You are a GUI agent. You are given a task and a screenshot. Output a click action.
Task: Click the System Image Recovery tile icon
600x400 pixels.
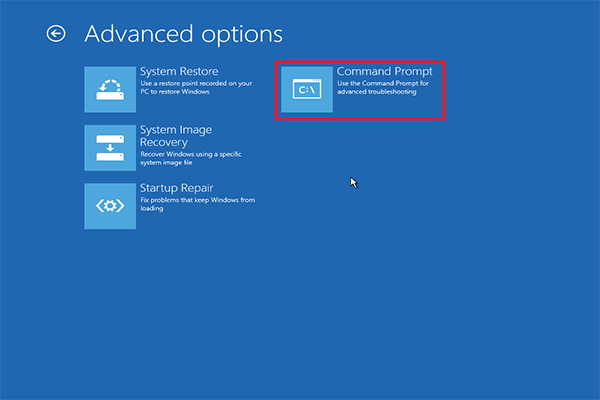[110, 148]
